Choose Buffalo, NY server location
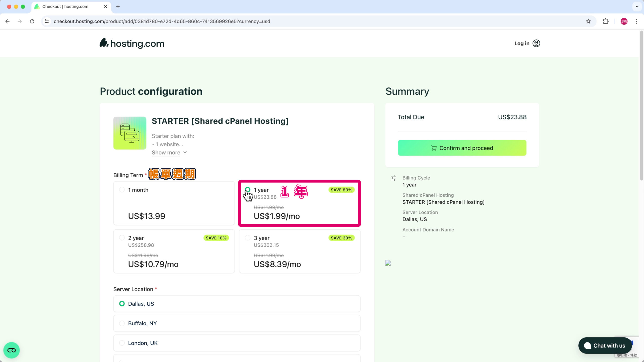Viewport: 644px width, 362px height. pos(237,323)
